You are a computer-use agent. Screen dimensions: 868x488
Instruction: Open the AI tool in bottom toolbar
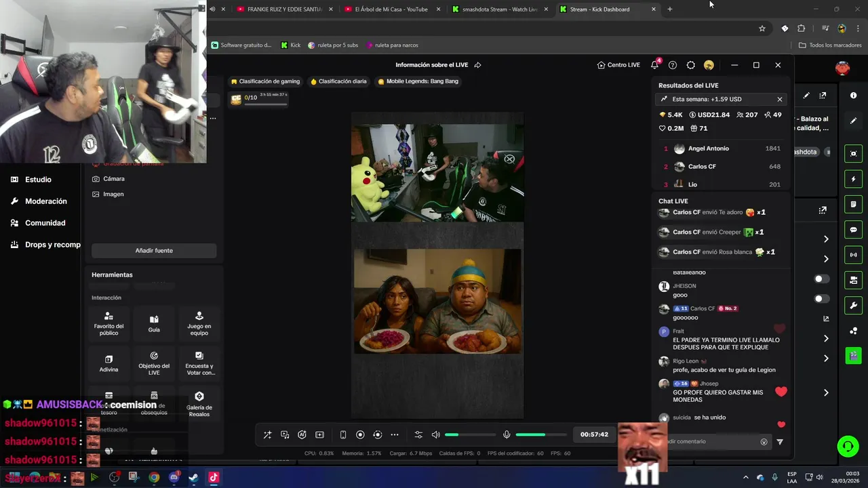point(302,435)
